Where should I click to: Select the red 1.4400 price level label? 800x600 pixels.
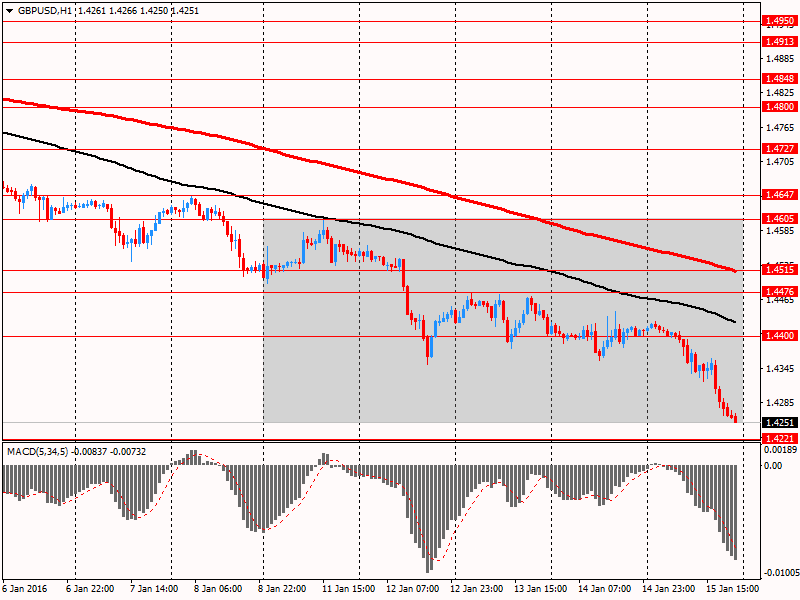tap(779, 335)
